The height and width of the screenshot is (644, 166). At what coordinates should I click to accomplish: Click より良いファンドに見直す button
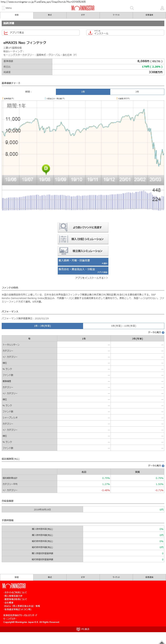tap(83, 227)
